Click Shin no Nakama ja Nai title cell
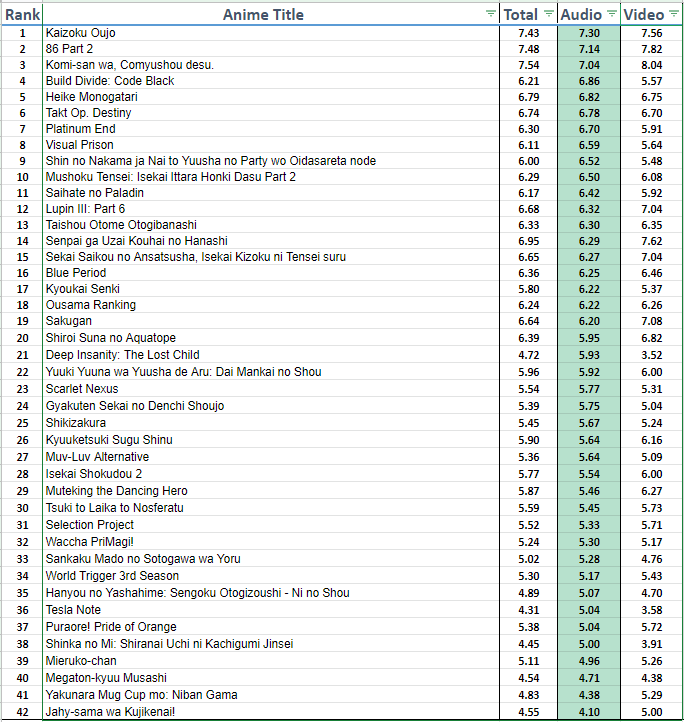 point(271,161)
